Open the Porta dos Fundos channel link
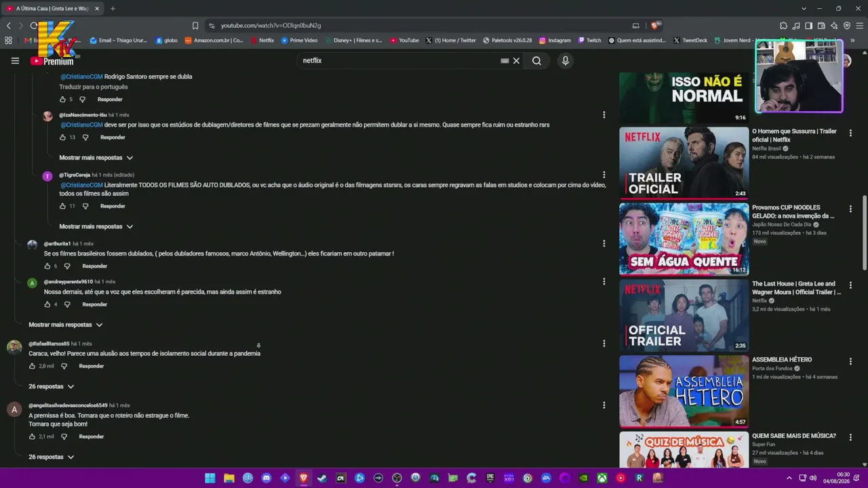 click(772, 369)
